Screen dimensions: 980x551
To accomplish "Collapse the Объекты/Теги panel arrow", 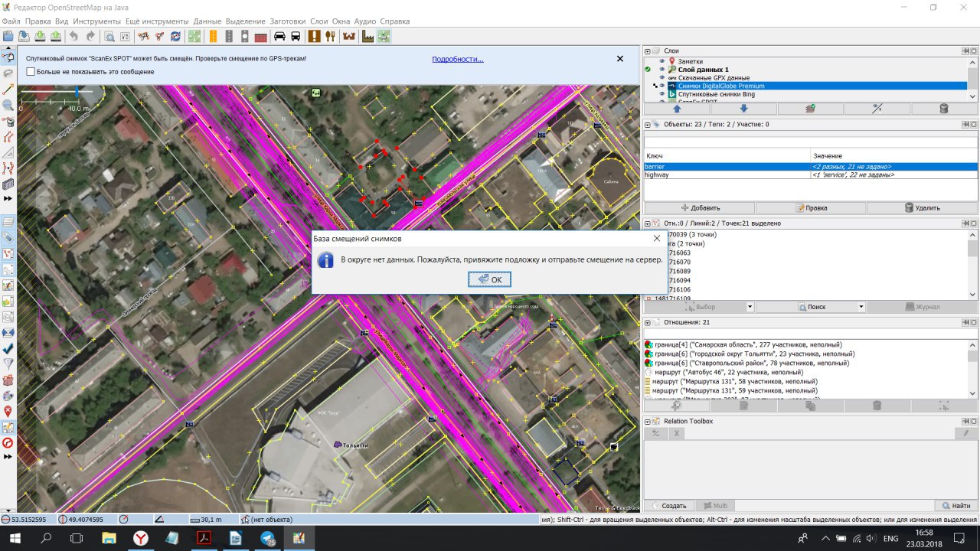I will pyautogui.click(x=647, y=124).
